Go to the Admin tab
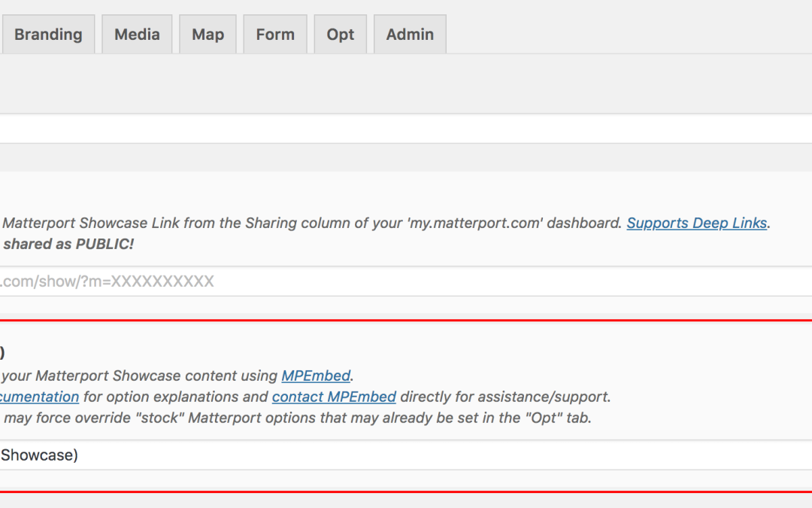This screenshot has width=812, height=508. [x=410, y=34]
